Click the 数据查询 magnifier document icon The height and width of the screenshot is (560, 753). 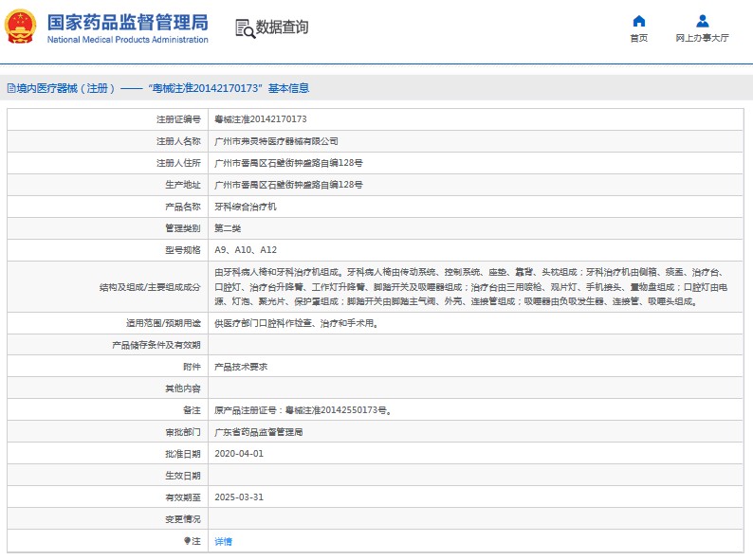(245, 28)
